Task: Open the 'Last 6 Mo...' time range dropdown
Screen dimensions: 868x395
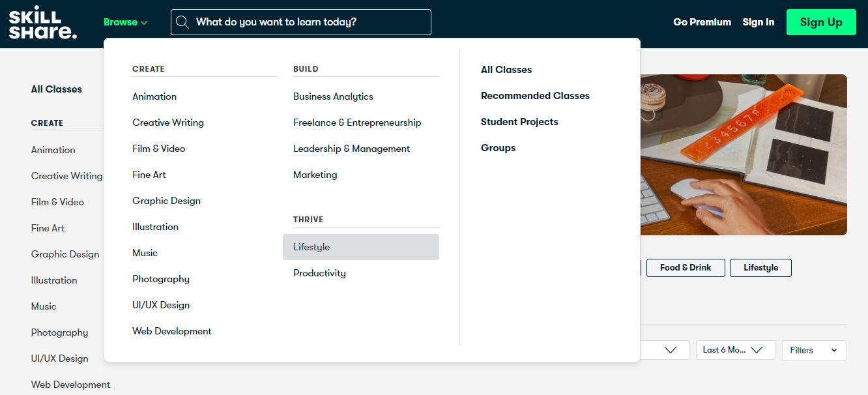Action: 735,350
